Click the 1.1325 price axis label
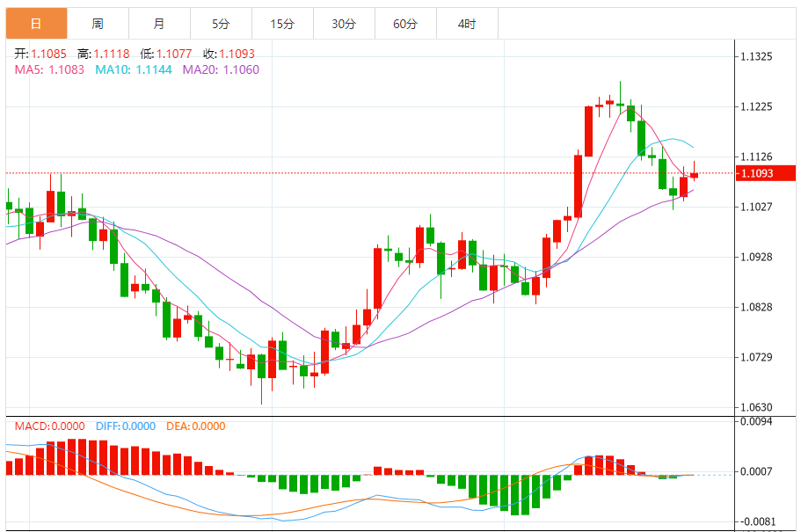Screen dimensions: 801x532 [x=756, y=57]
